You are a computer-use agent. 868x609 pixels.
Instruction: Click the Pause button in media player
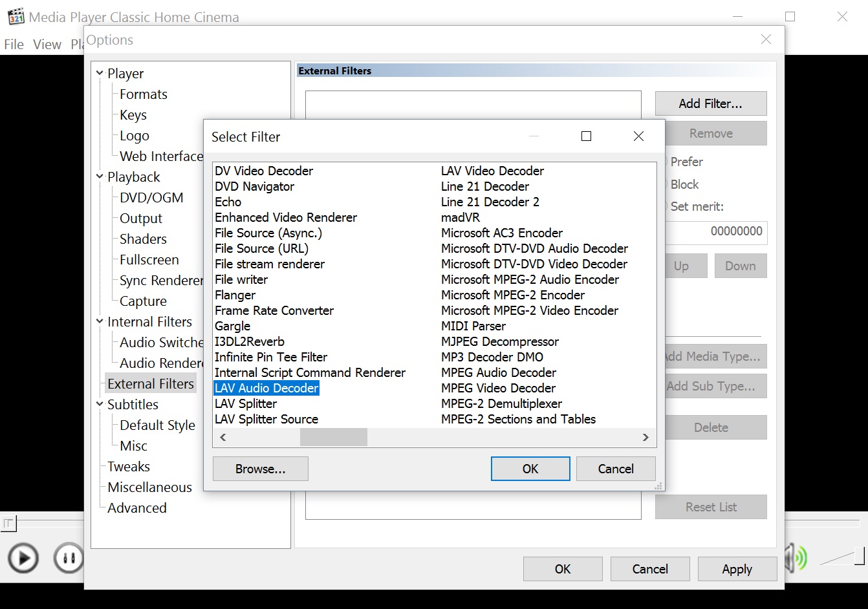[69, 558]
